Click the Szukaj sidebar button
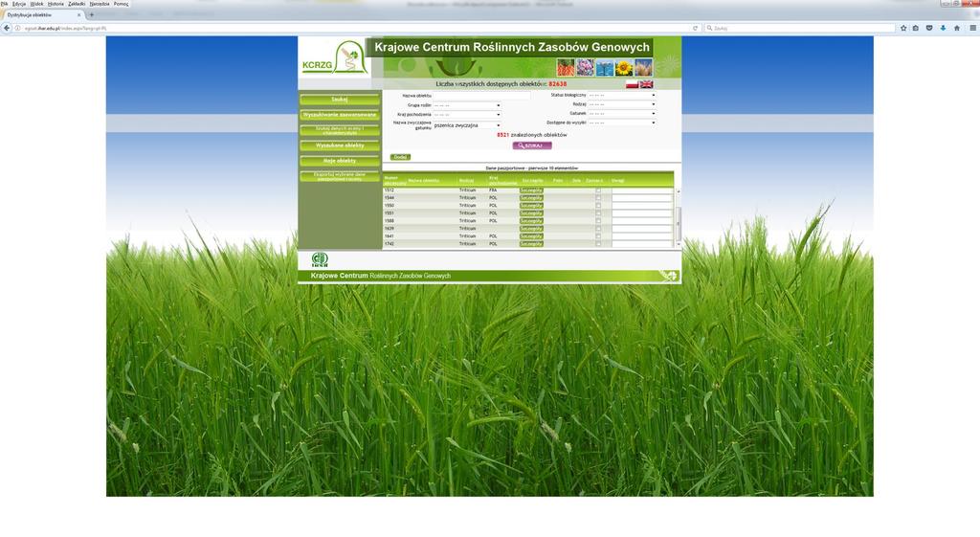This screenshot has width=980, height=537. click(x=340, y=100)
